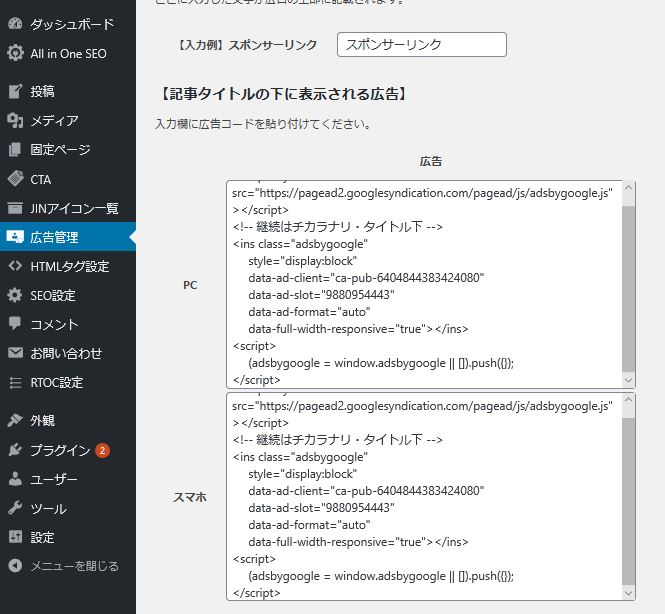Click data-ad-client line in スマホ textarea
The width and height of the screenshot is (665, 614).
pyautogui.click(x=366, y=491)
